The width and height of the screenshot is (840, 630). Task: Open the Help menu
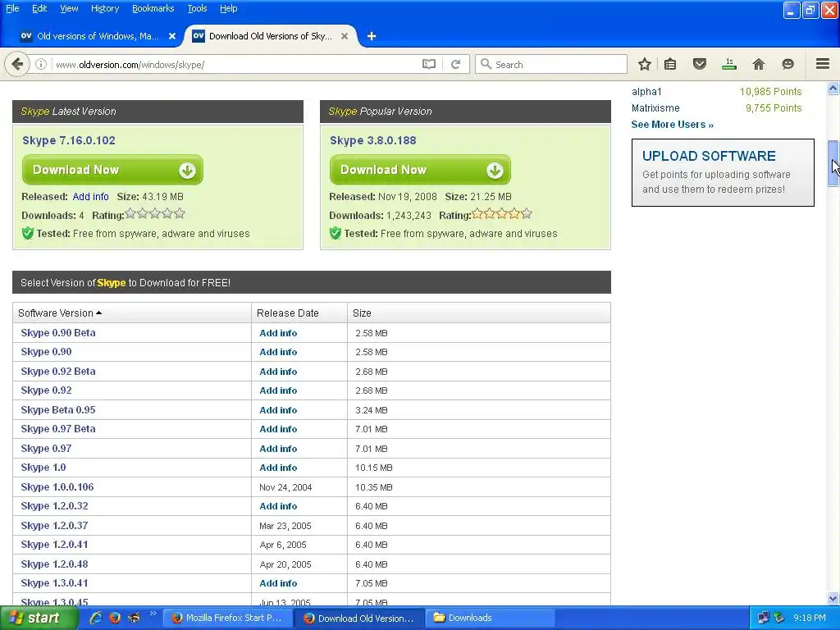tap(229, 8)
